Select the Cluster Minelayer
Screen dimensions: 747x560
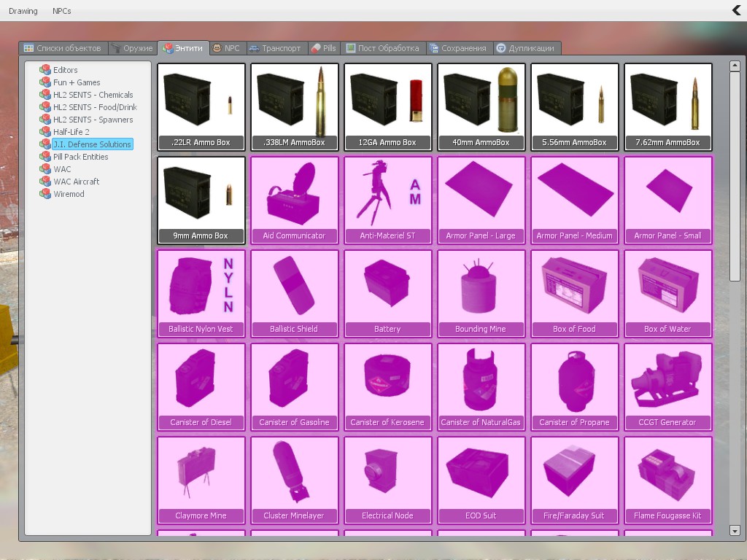[x=295, y=481]
